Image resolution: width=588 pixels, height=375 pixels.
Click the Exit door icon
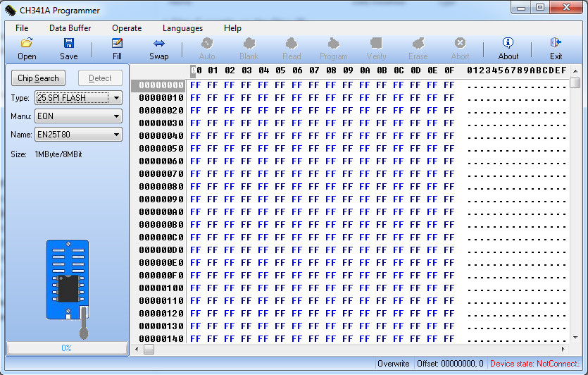click(556, 43)
